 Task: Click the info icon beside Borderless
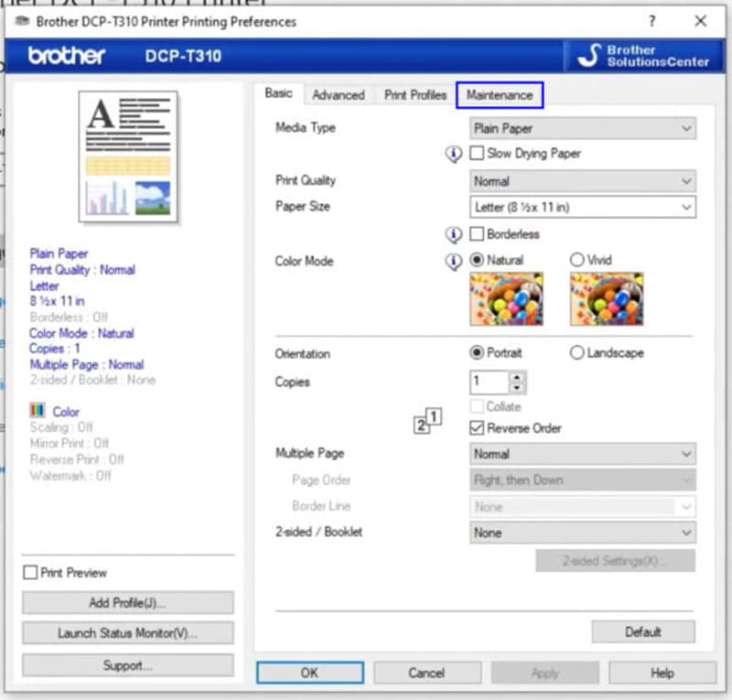tap(453, 234)
